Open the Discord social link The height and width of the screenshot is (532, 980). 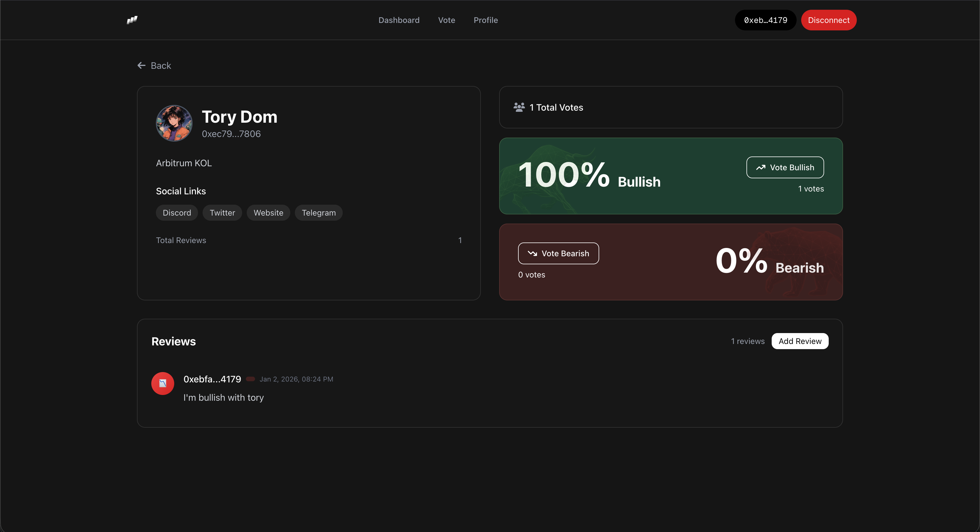point(177,213)
